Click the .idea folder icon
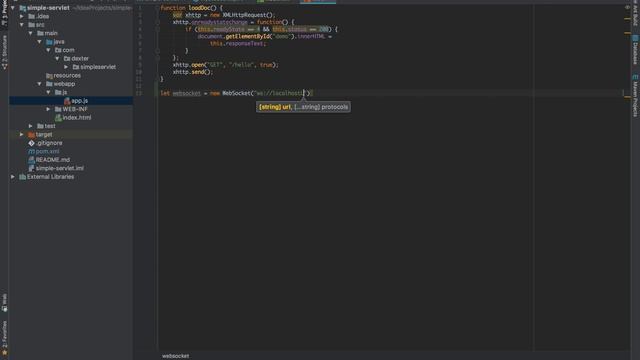The height and width of the screenshot is (360, 640). click(x=31, y=16)
